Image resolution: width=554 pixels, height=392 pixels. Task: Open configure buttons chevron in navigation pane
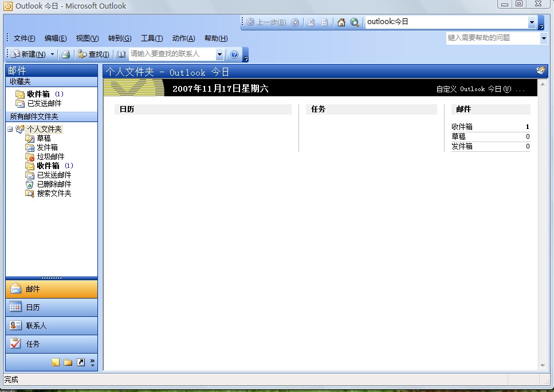pyautogui.click(x=92, y=362)
